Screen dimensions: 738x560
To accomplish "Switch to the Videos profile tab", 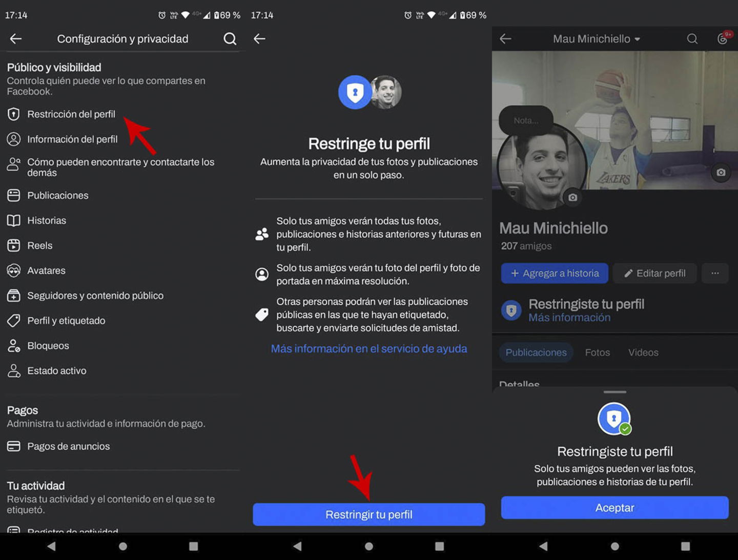I will point(643,352).
